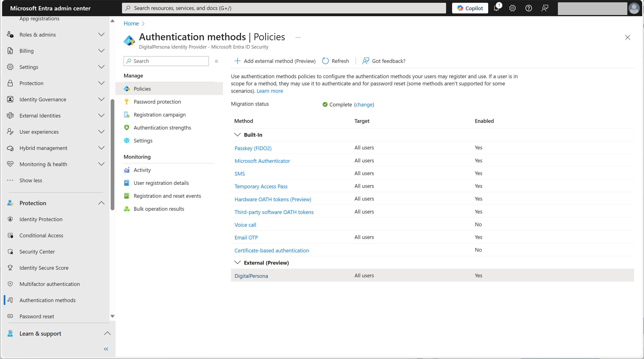
Task: Open Third-party software OATH tokens
Action: pos(274,212)
